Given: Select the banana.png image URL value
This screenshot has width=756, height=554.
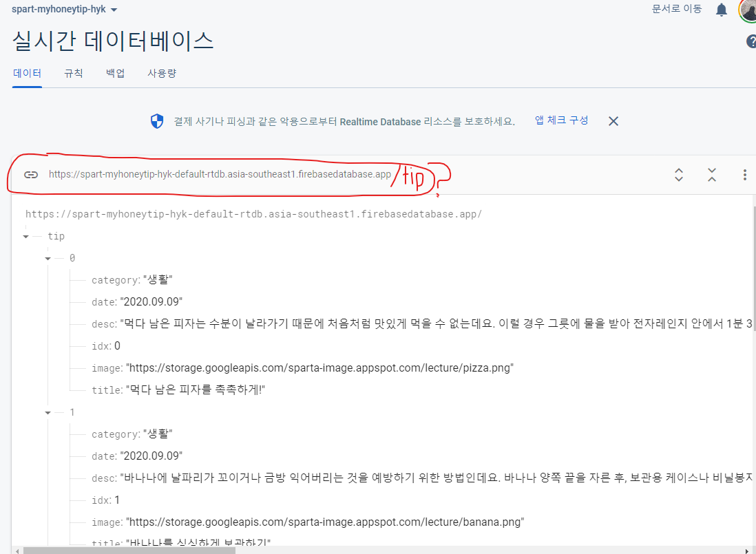Looking at the screenshot, I should pos(325,522).
